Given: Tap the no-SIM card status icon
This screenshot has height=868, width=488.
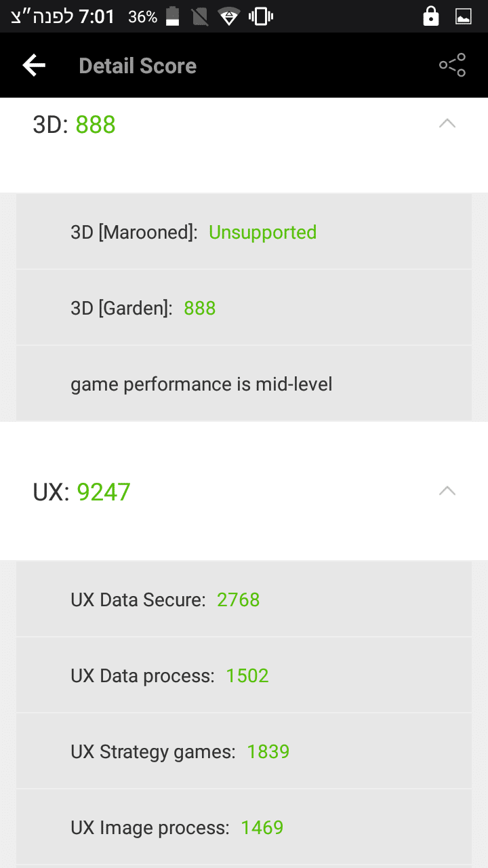Looking at the screenshot, I should pos(200,16).
